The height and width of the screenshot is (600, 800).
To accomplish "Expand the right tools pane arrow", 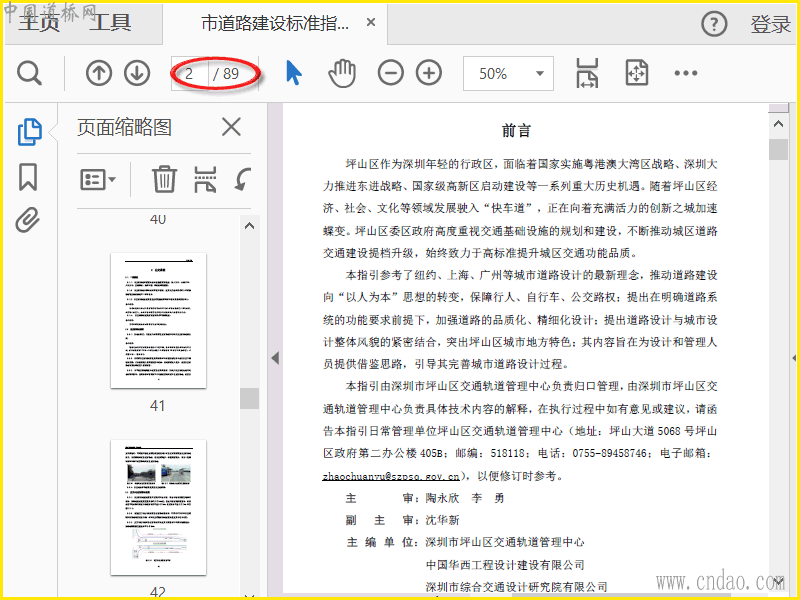I will [x=794, y=358].
